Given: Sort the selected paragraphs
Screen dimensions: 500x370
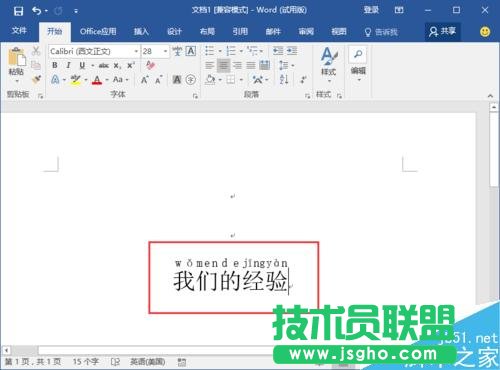Looking at the screenshot, I should (284, 79).
